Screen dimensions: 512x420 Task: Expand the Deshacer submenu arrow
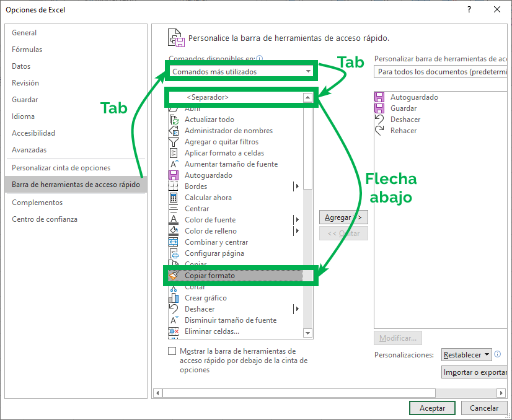pyautogui.click(x=297, y=309)
